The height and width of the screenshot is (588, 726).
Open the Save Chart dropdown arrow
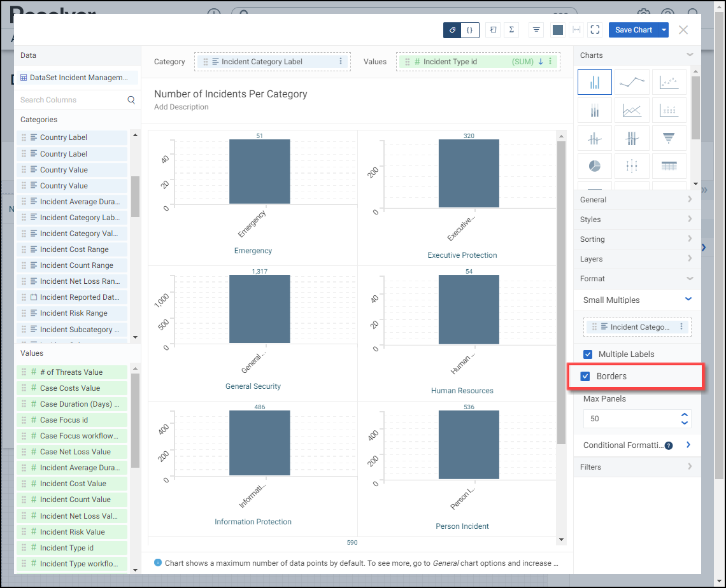[x=664, y=30]
